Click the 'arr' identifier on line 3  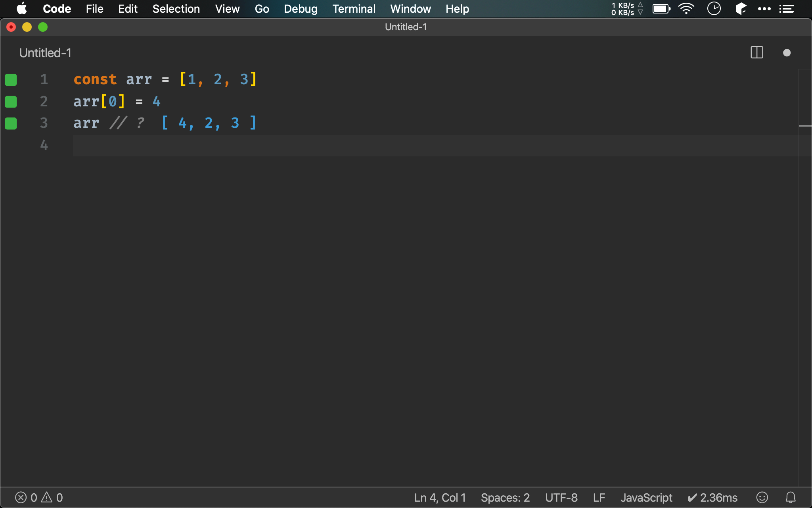[86, 123]
